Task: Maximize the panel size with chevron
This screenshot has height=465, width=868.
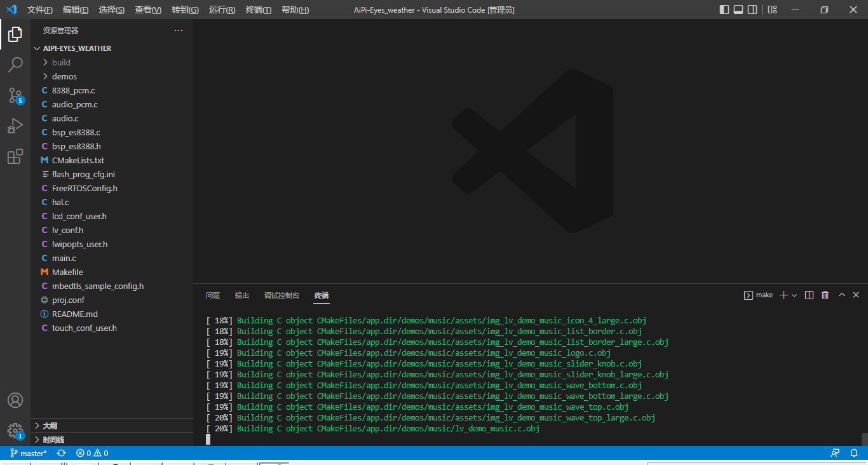Action: point(842,295)
